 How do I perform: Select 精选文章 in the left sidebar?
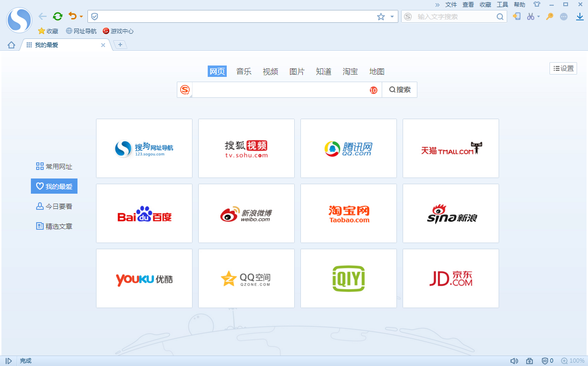coord(54,226)
